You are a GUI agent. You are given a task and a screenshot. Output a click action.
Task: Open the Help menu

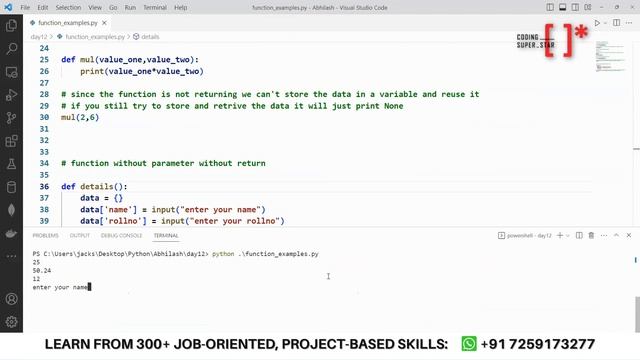[180, 7]
